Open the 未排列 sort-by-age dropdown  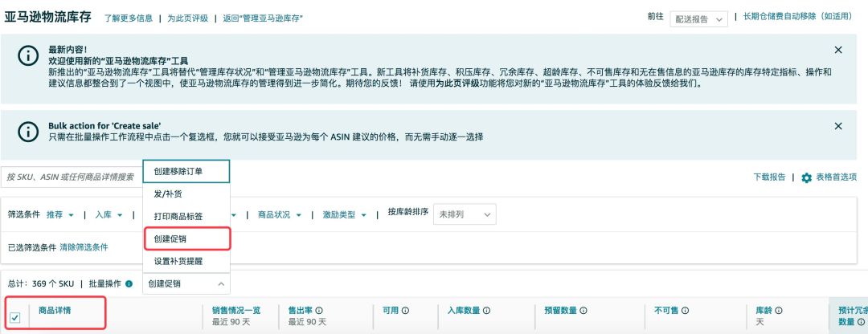coord(465,214)
